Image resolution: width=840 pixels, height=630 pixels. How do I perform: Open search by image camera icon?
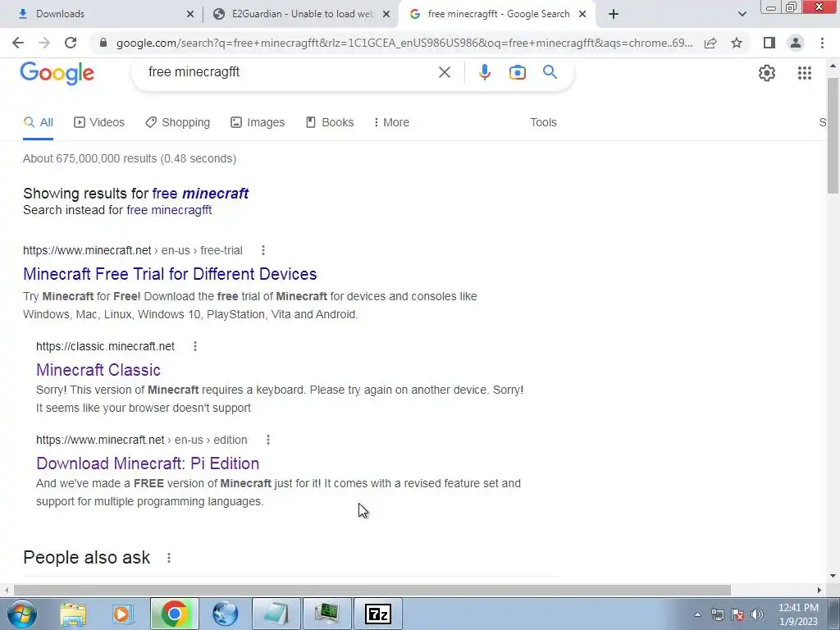[517, 72]
